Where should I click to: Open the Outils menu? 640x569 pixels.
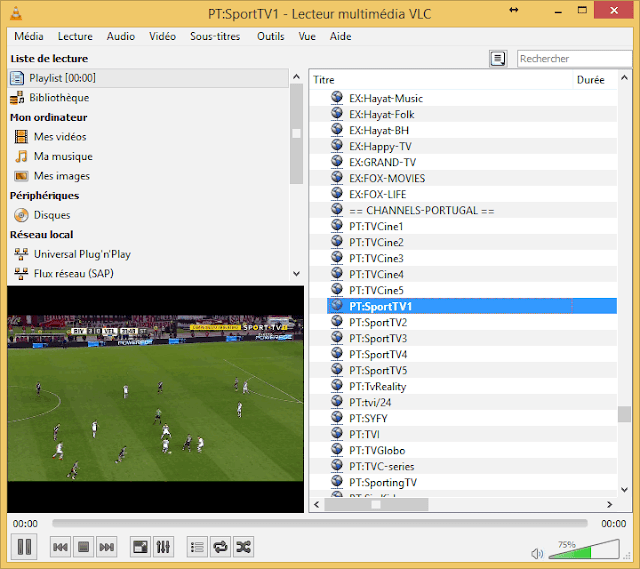point(271,36)
